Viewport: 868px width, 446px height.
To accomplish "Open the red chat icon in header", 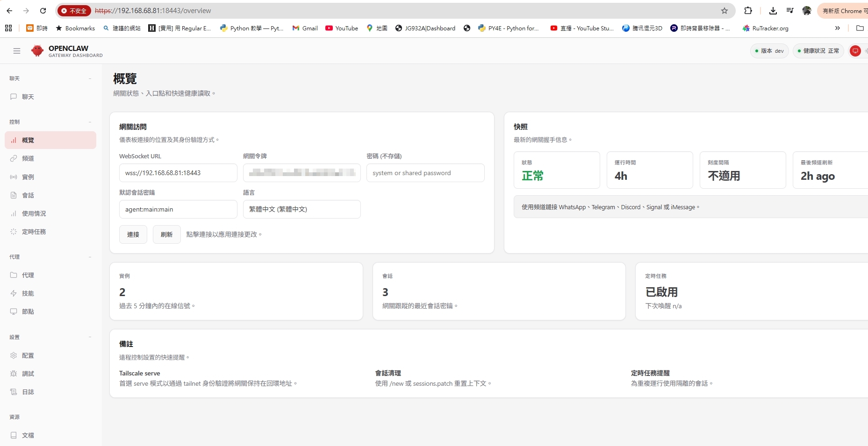I will coord(855,51).
